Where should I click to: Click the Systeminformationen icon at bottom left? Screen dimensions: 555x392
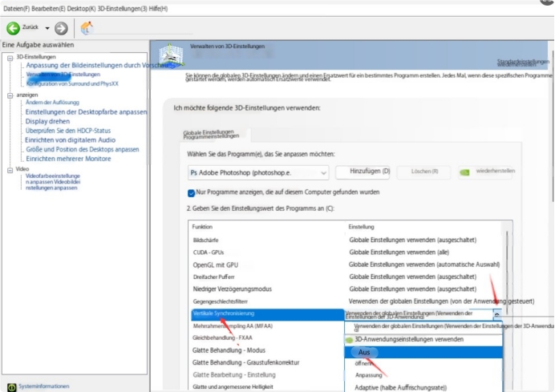pyautogui.click(x=10, y=386)
